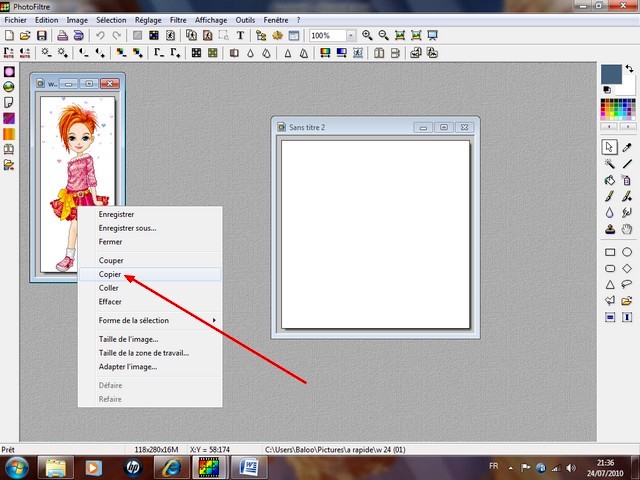Select the Spray tool

click(627, 180)
